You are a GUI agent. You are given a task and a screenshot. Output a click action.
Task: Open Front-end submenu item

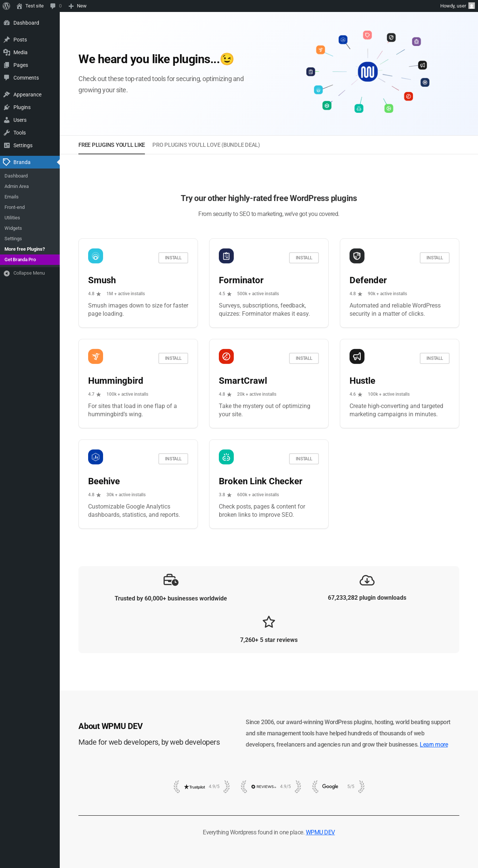[30, 207]
